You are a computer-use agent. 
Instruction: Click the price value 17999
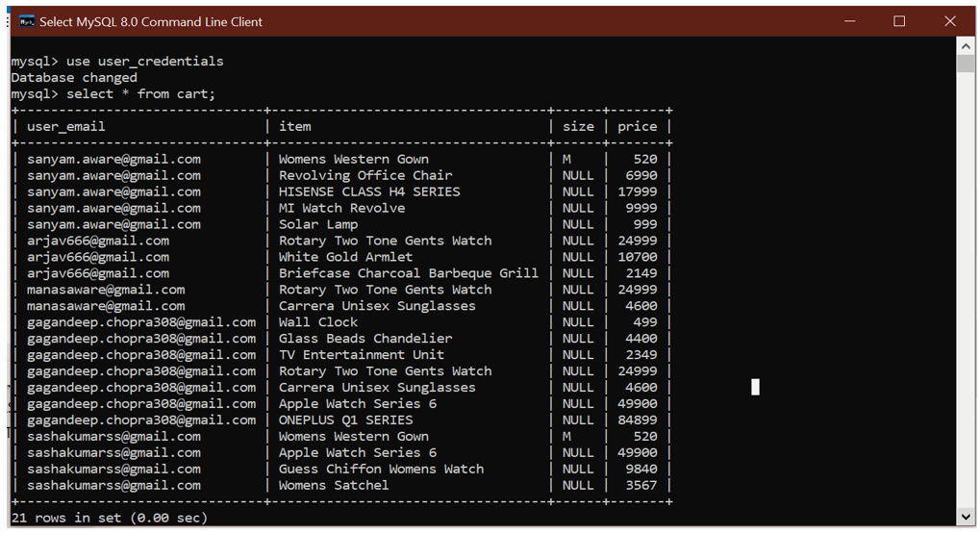(638, 191)
